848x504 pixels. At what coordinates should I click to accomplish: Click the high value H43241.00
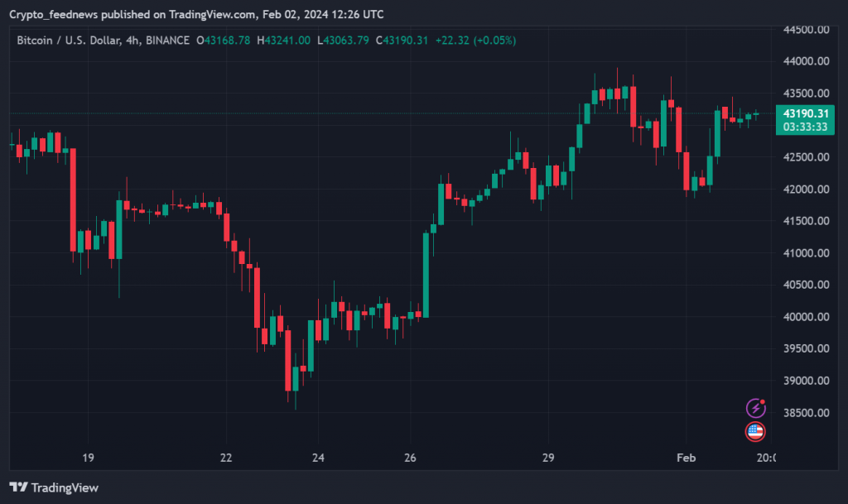(x=284, y=41)
